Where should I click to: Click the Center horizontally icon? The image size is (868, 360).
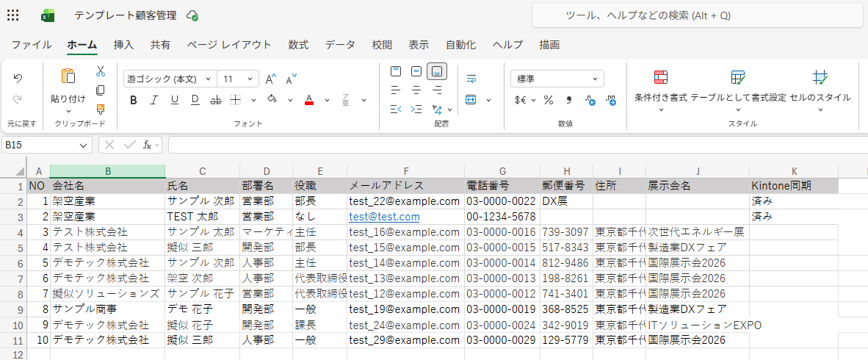(416, 90)
